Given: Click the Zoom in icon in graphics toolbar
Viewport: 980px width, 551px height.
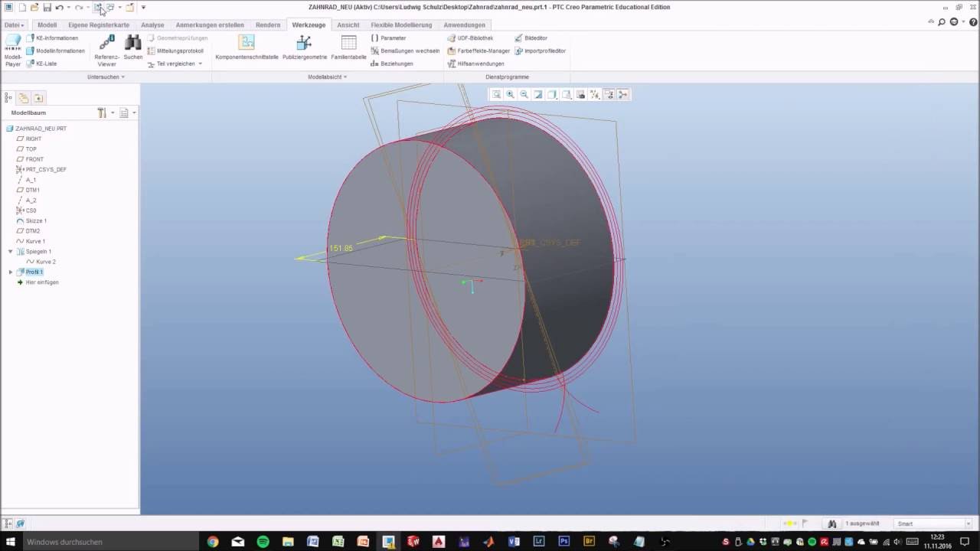Looking at the screenshot, I should point(510,94).
